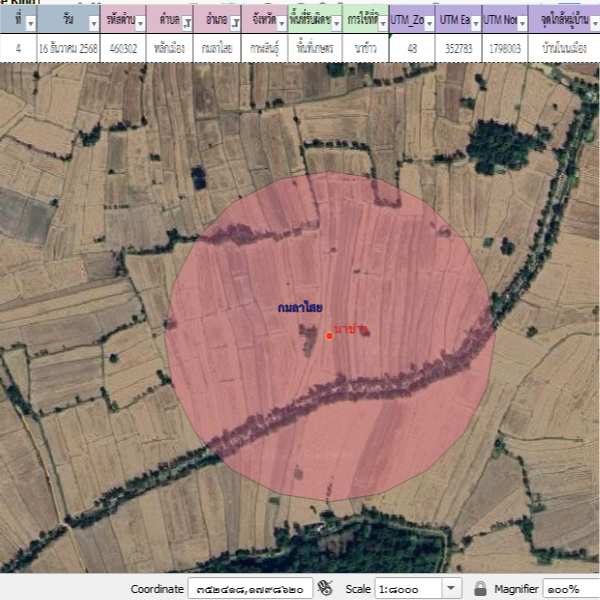Viewport: 600px width, 600px height.
Task: Click the Coordinate input field
Action: click(250, 588)
